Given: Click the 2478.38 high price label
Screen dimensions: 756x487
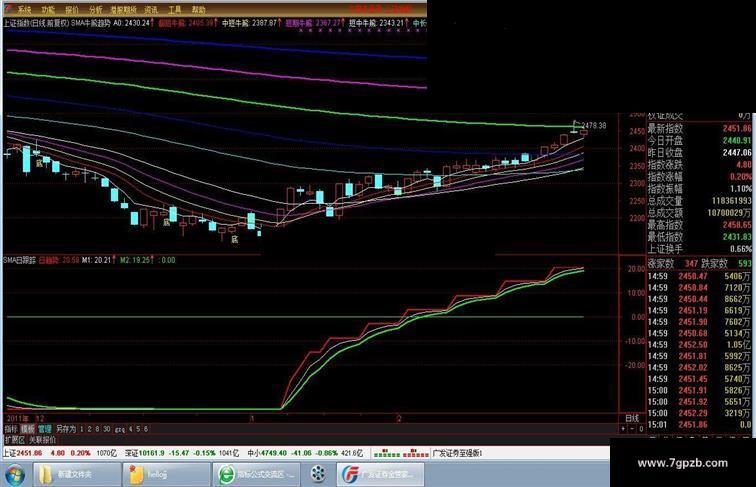Looking at the screenshot, I should click(x=594, y=125).
